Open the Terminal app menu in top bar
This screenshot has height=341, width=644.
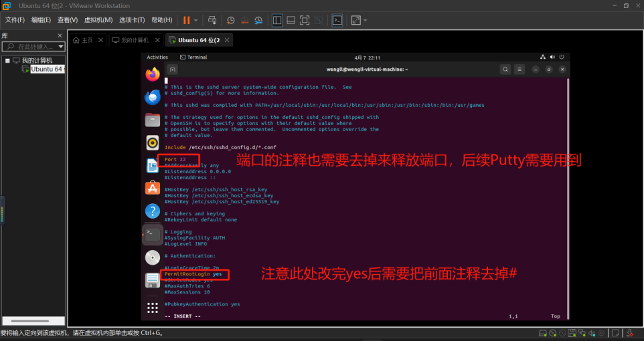[193, 58]
